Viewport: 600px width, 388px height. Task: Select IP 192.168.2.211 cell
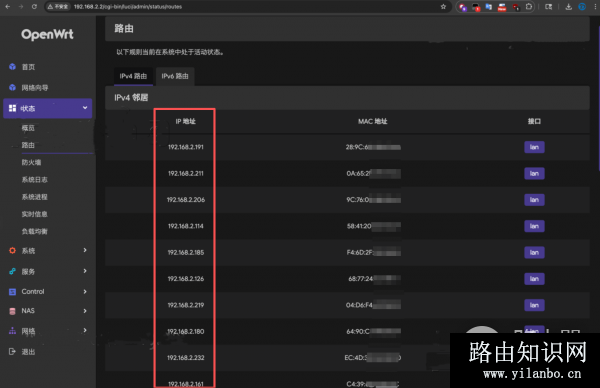186,173
